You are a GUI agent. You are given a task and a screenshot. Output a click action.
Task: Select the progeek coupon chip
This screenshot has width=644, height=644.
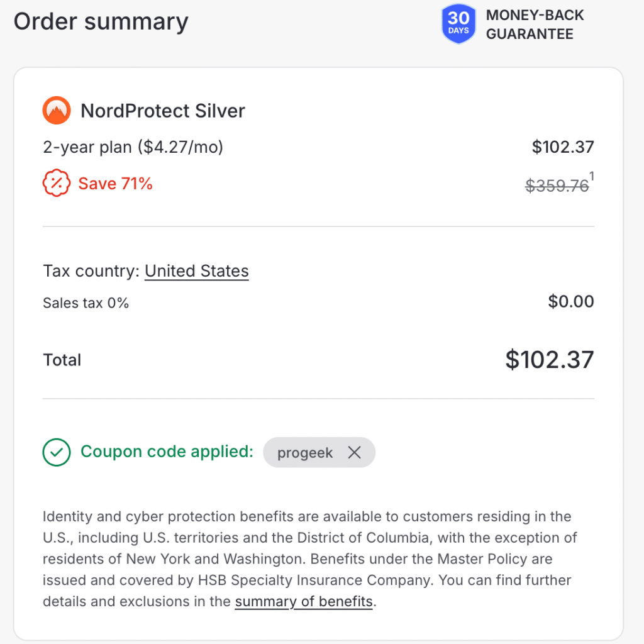[305, 452]
